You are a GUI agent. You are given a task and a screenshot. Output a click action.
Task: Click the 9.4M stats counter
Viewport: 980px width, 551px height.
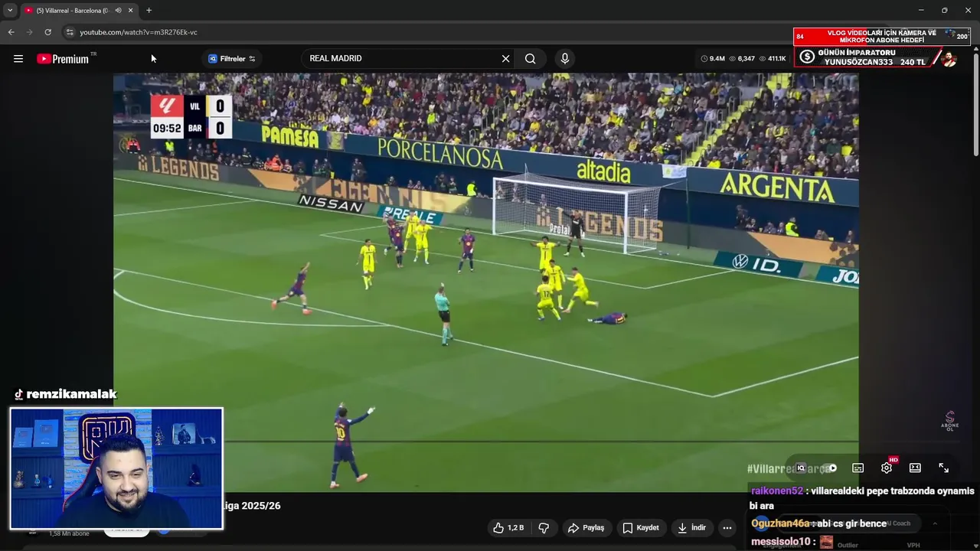coord(713,59)
